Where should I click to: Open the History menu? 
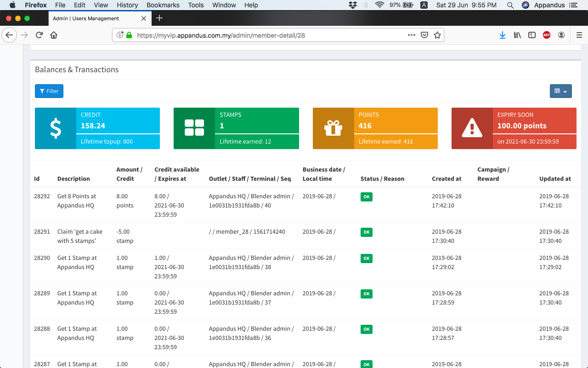coord(127,5)
